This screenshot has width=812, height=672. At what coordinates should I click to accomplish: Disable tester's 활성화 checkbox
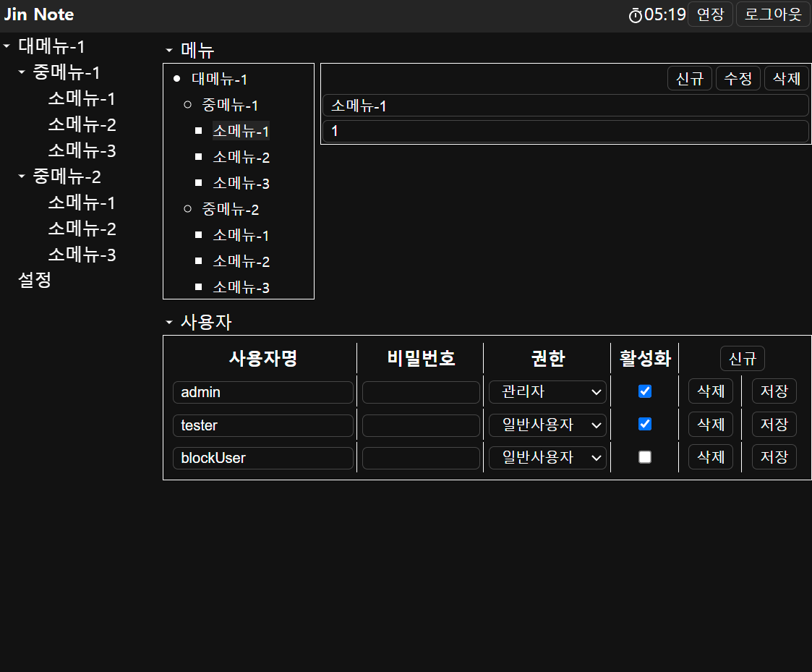coord(644,424)
